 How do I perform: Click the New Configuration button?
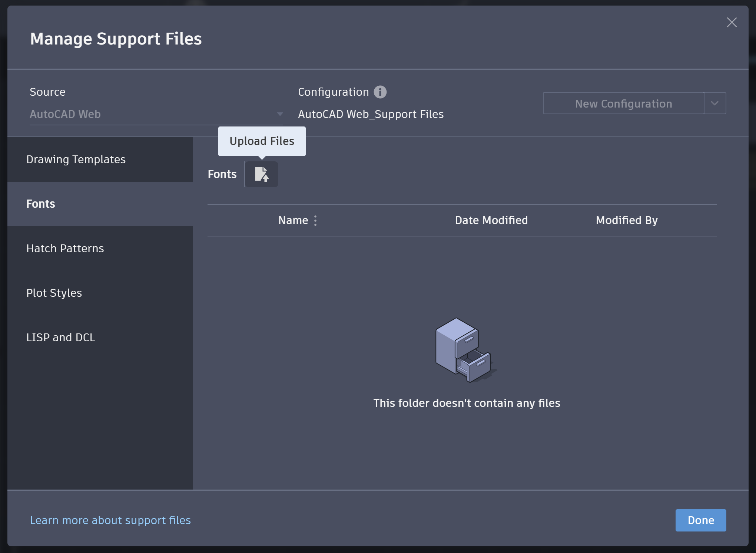[x=623, y=103]
